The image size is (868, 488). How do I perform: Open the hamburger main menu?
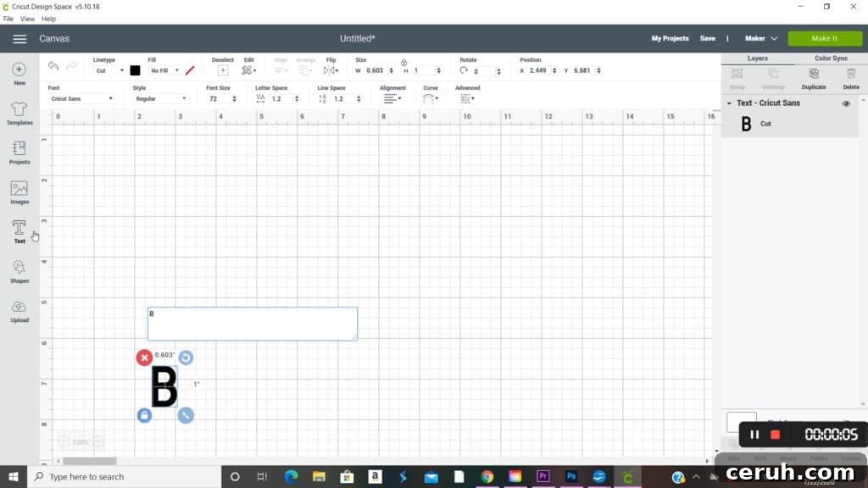[x=19, y=39]
